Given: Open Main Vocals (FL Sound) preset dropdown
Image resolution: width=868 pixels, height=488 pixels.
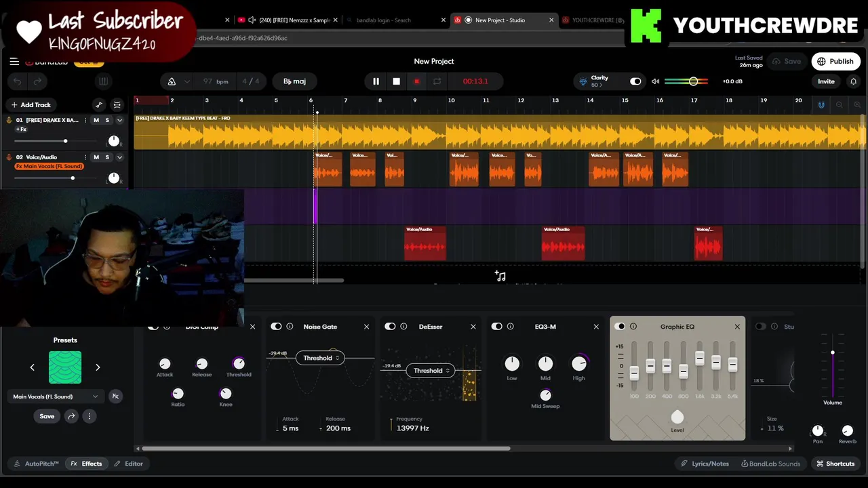Looking at the screenshot, I should pos(56,396).
